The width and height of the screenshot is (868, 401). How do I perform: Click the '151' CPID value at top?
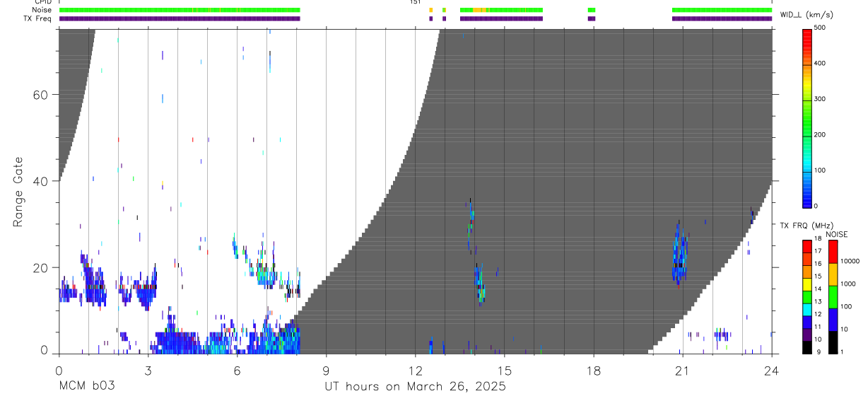click(x=415, y=2)
